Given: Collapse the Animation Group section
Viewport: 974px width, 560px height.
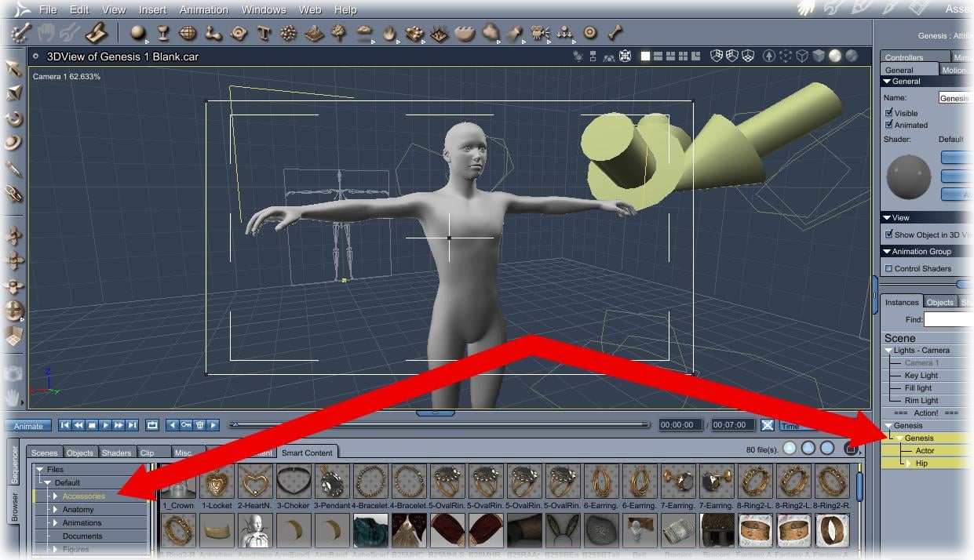Looking at the screenshot, I should (x=887, y=252).
